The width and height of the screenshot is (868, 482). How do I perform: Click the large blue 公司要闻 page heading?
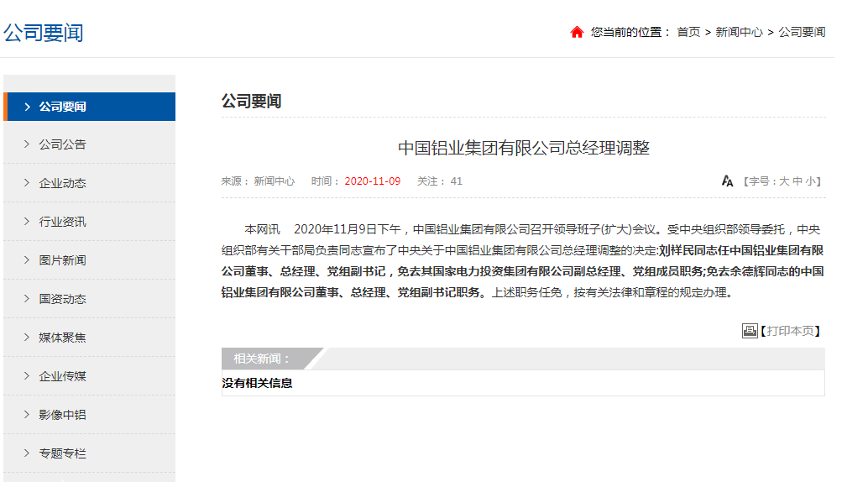click(x=43, y=33)
